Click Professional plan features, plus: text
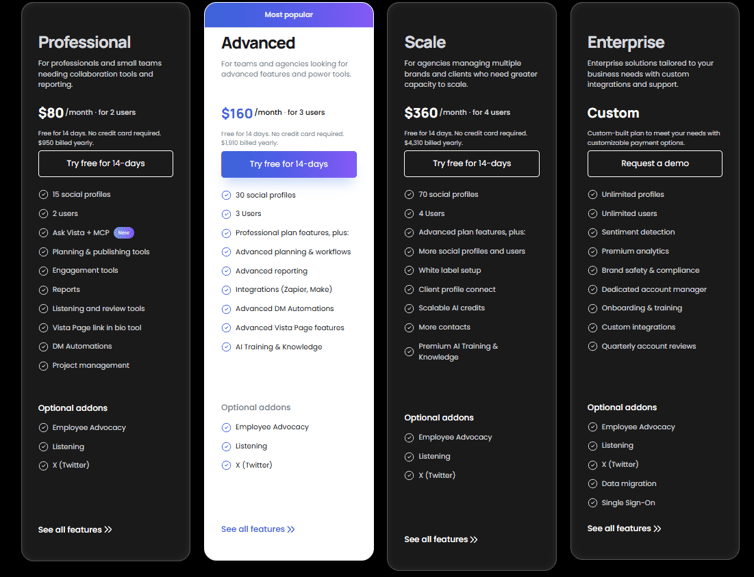 (x=292, y=233)
